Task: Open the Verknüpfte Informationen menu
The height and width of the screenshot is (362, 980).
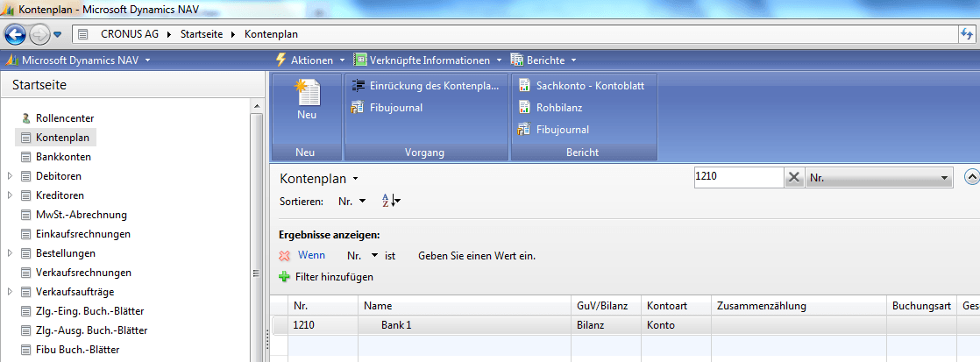Action: click(428, 60)
